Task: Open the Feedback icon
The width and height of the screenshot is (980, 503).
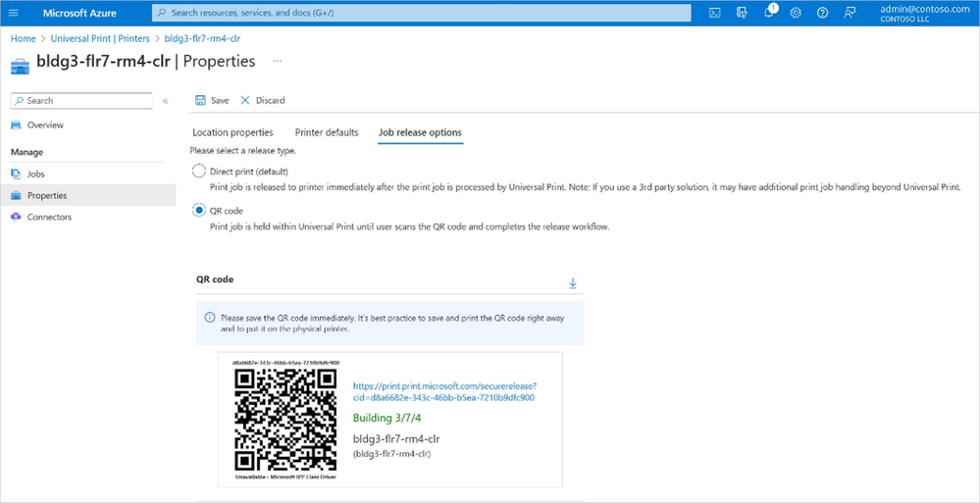Action: [850, 13]
